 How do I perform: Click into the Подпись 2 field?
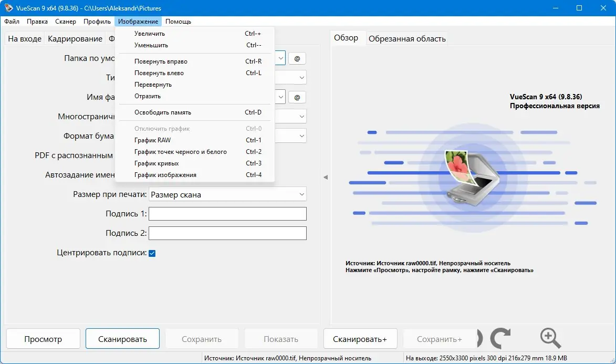click(x=227, y=233)
